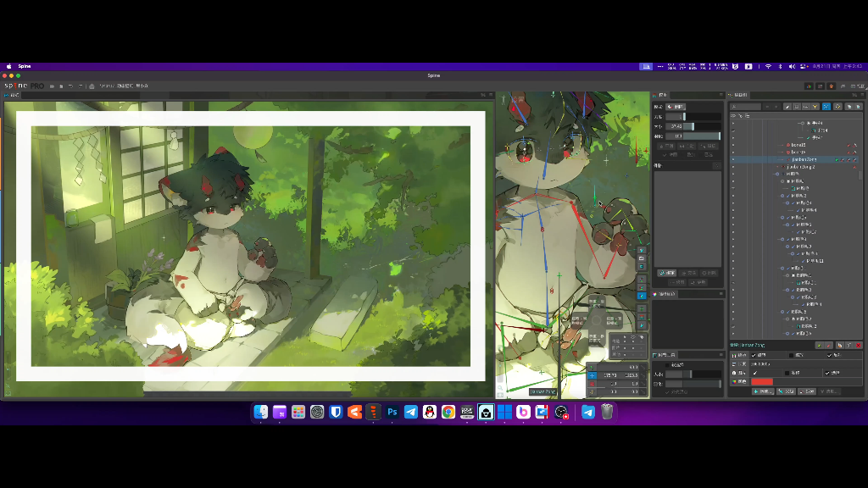Open the Spine menu in the menu bar
868x488 pixels.
coord(25,66)
